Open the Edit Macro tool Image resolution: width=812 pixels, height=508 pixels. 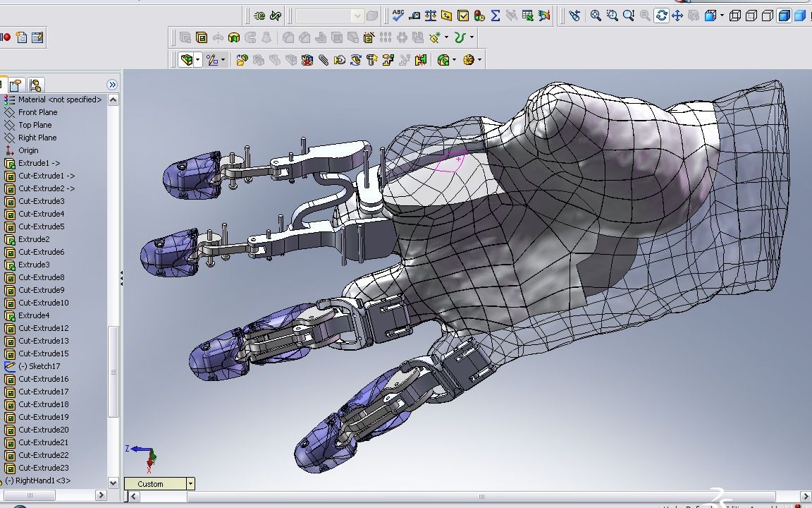click(37, 37)
